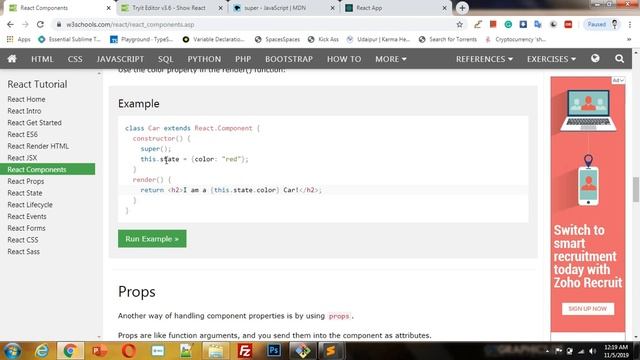Screen dimensions: 640x360
Task: Open the SQL menu item
Action: [166, 59]
